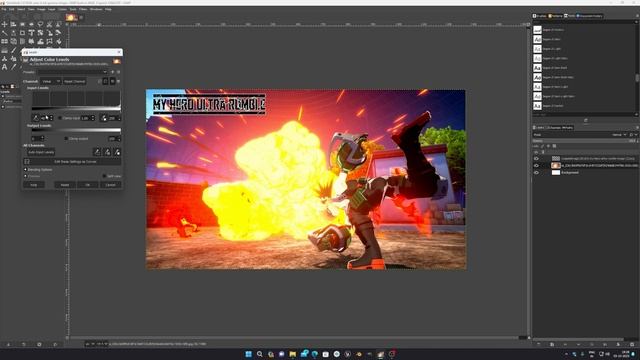Select the Scissors Select tool
This screenshot has width=640, height=360.
[49, 24]
